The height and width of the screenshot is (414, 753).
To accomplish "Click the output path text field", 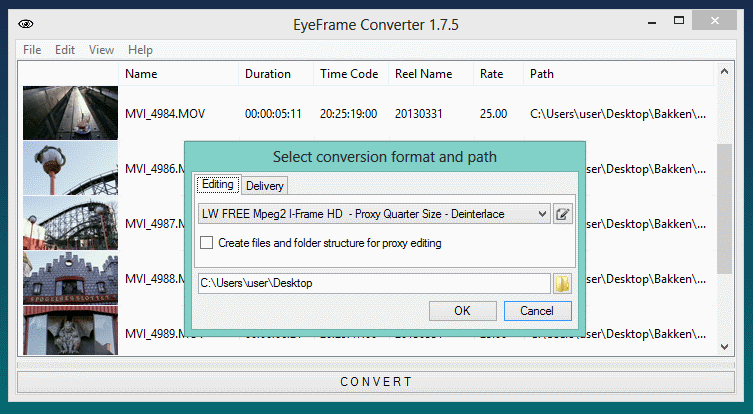I will click(373, 283).
